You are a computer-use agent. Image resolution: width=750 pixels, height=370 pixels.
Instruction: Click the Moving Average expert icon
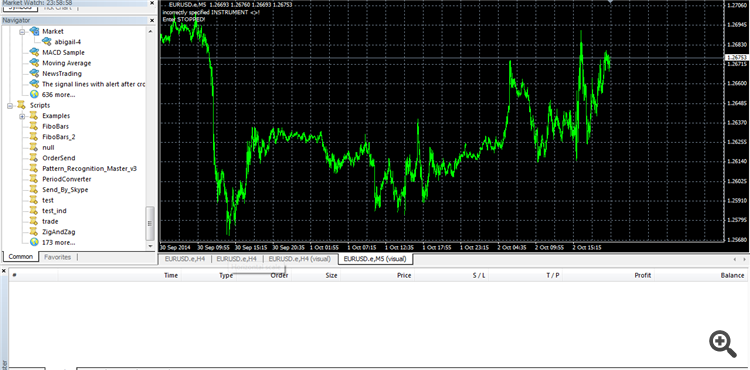(34, 63)
